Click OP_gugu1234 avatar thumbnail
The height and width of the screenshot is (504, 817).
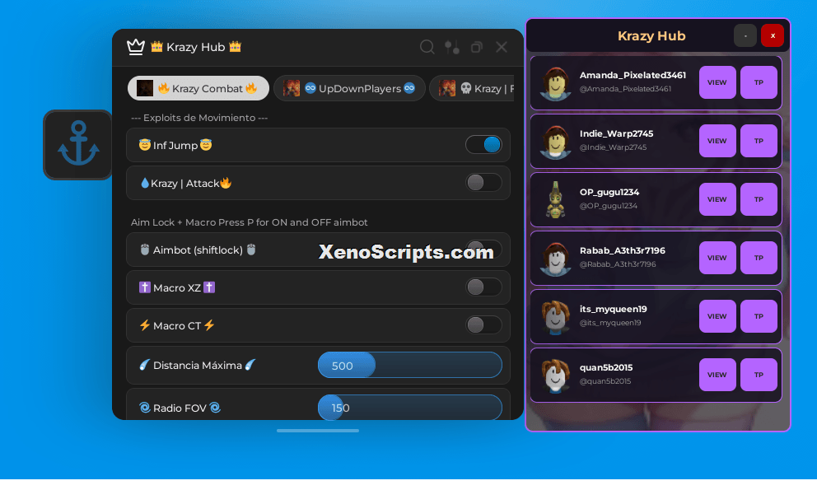pyautogui.click(x=555, y=199)
